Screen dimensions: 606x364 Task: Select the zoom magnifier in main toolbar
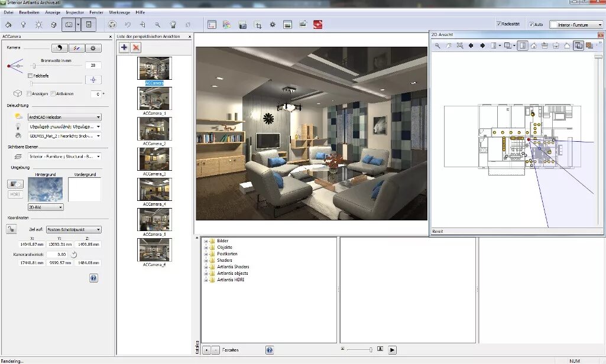(158, 25)
